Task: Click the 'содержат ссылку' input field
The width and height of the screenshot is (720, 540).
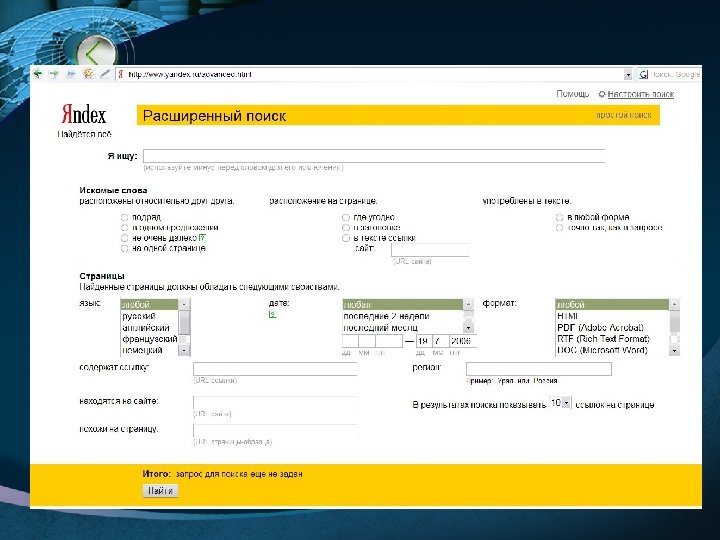Action: (275, 369)
